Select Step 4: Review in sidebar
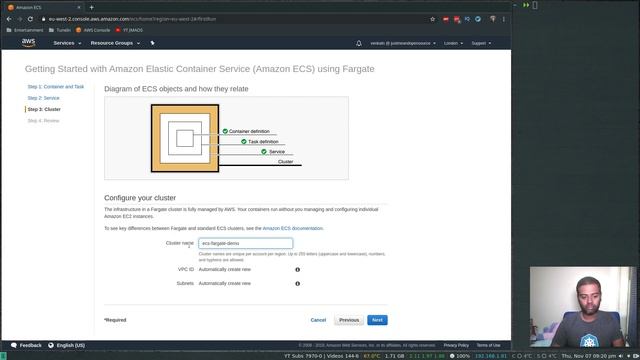Screen dimensions: 640x360 tap(44, 121)
